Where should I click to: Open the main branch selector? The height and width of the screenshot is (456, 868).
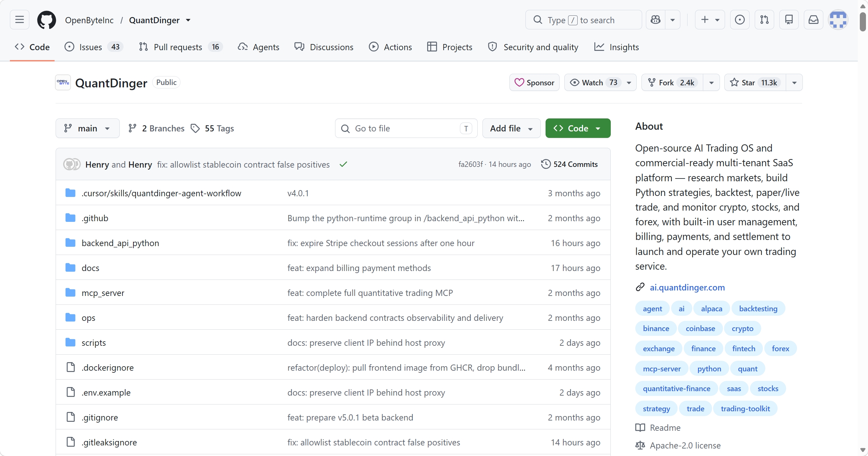coord(87,128)
